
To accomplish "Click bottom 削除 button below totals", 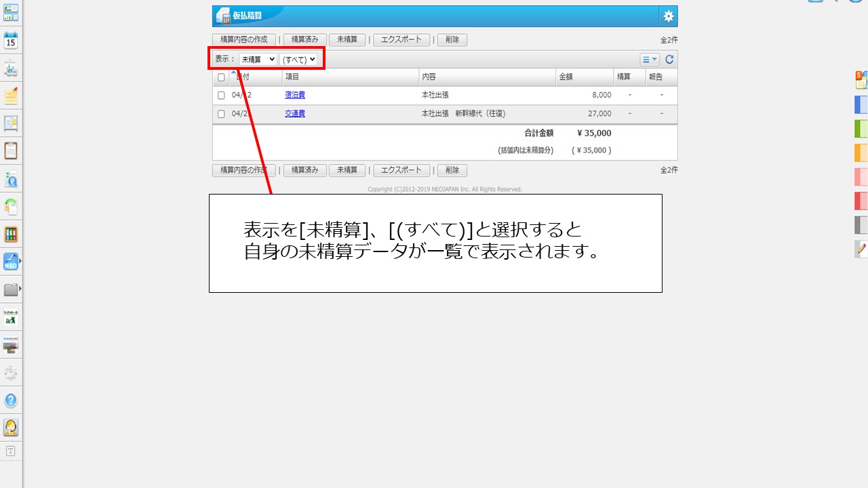I will [x=452, y=171].
